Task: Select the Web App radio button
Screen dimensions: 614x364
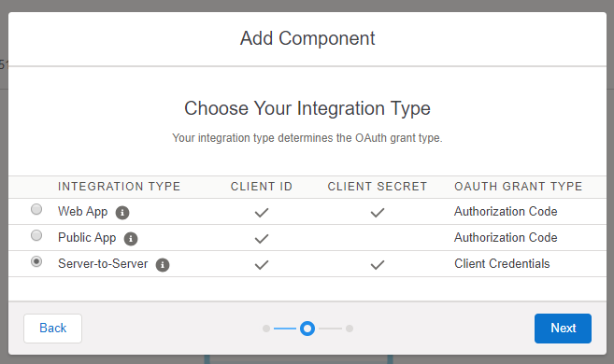Action: 36,210
